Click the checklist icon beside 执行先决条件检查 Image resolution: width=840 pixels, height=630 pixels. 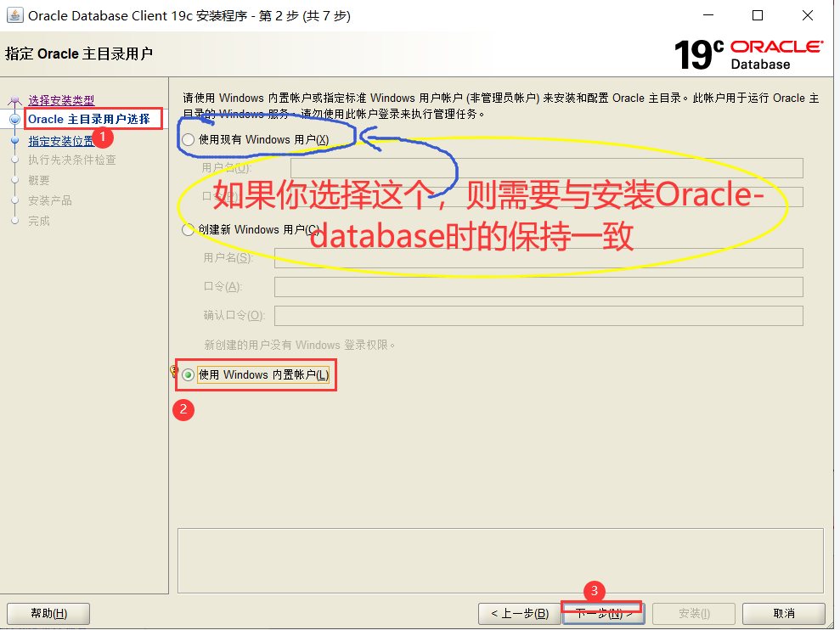(x=14, y=159)
